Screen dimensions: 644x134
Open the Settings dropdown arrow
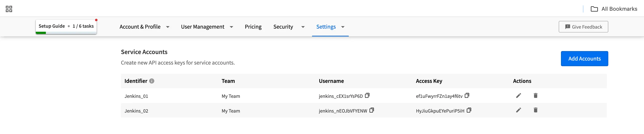tap(343, 27)
